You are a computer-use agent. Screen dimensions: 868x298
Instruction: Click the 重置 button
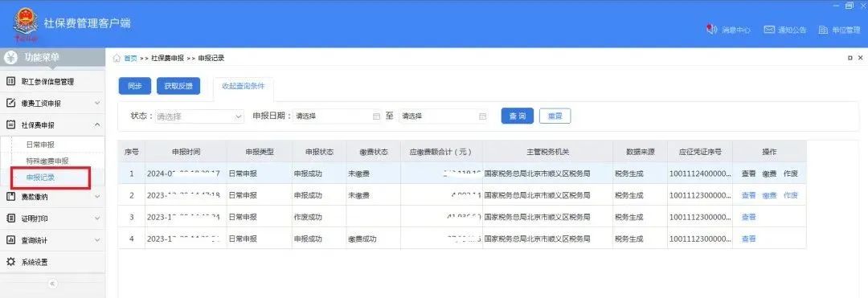[555, 116]
